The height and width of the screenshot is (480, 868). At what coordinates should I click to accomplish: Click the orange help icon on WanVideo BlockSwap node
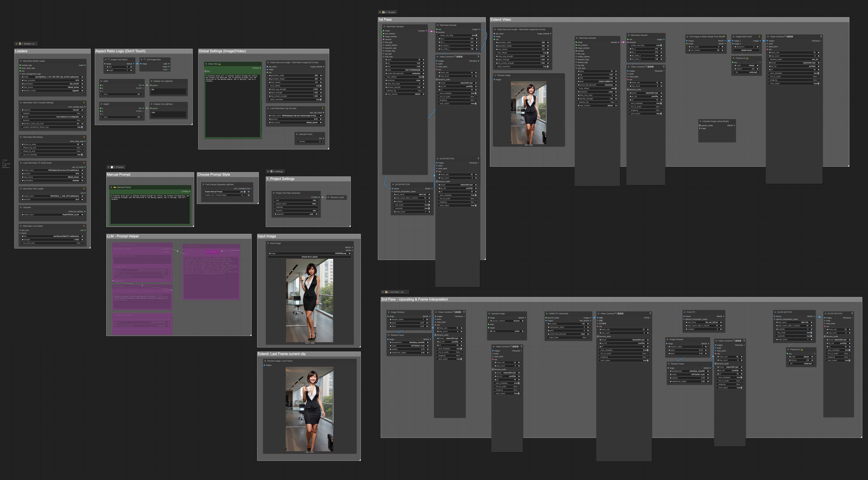84,137
